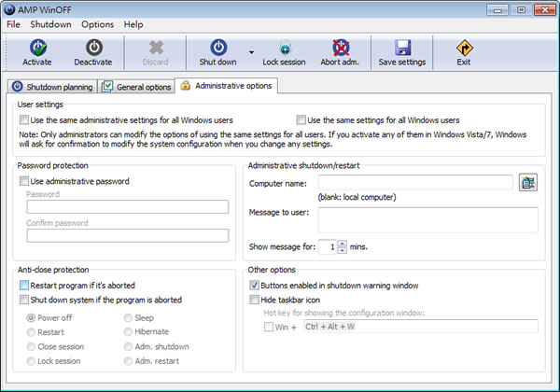Select the Hibernate radio button
The image size is (560, 392).
(128, 331)
